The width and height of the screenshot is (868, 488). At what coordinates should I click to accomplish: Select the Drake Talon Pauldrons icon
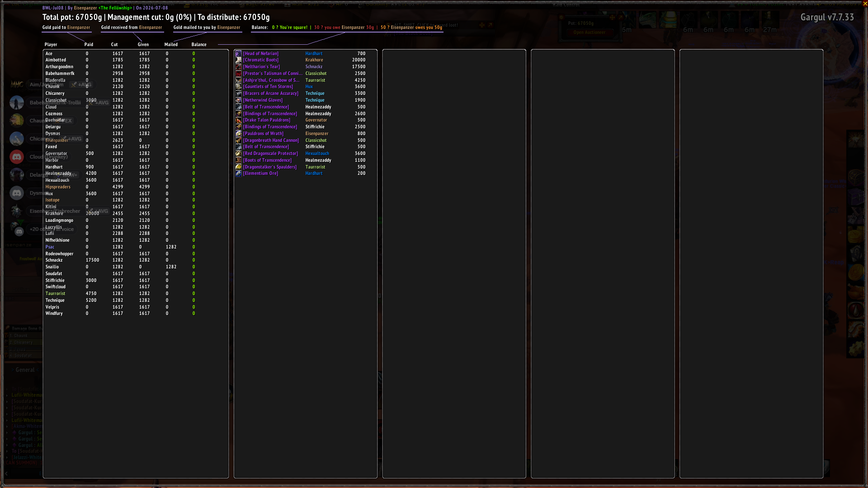point(238,120)
